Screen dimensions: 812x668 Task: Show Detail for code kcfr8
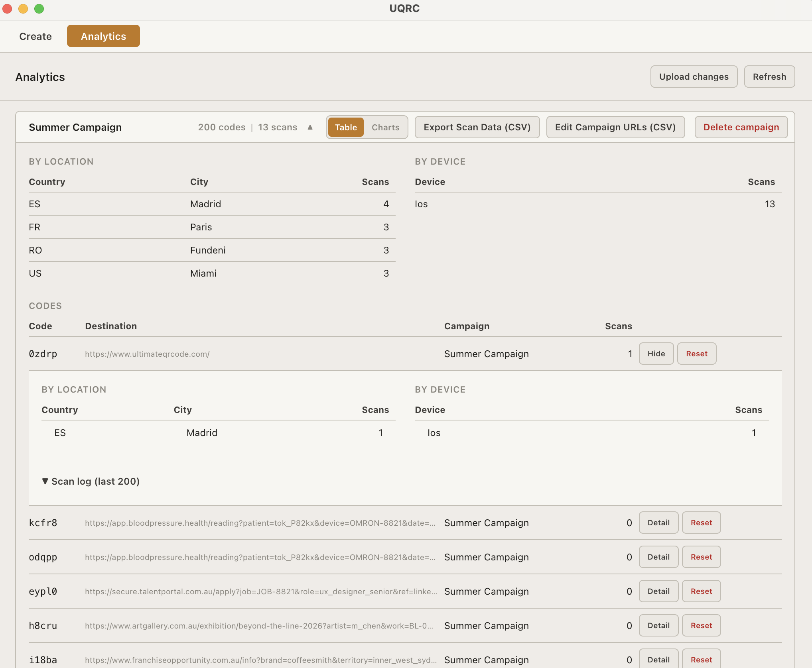[x=658, y=523]
